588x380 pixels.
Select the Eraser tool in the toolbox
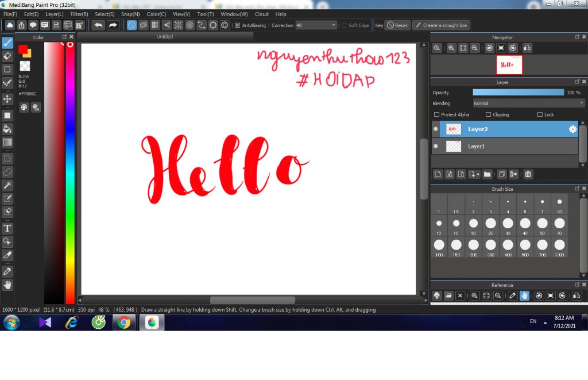[7, 56]
